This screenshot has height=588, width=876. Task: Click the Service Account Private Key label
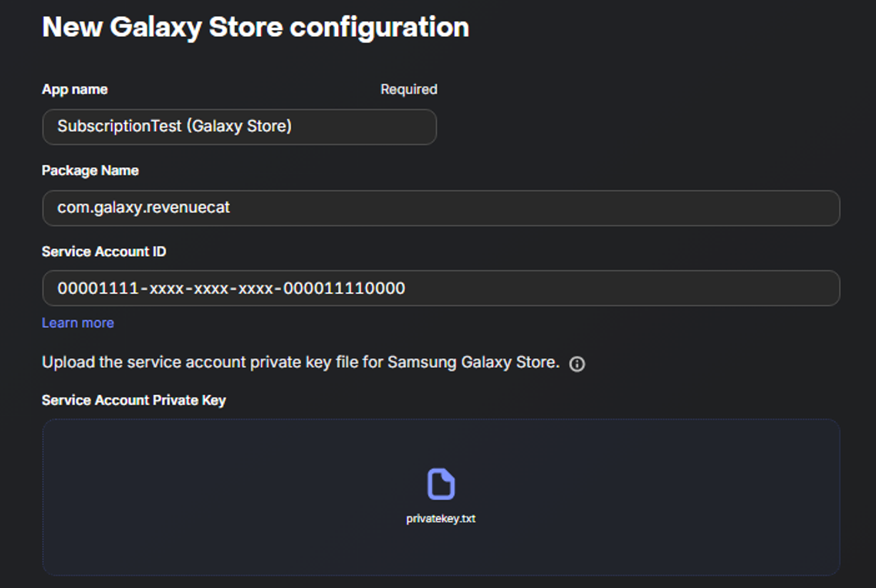pyautogui.click(x=134, y=400)
